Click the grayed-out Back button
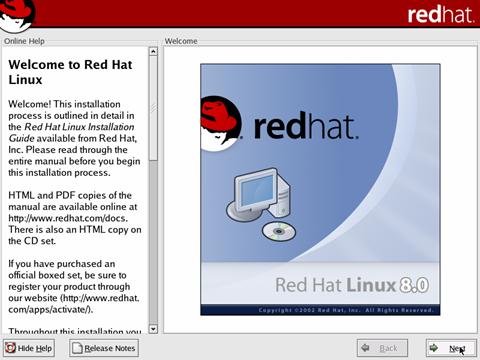The image size is (480, 360). click(382, 348)
